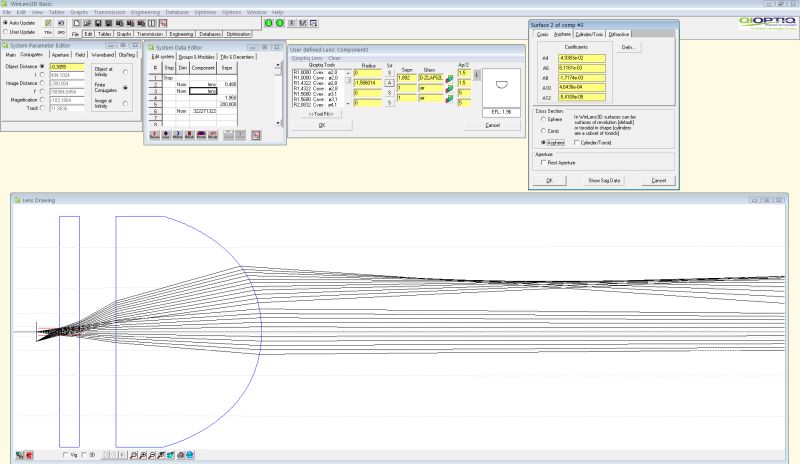This screenshot has height=464, width=800.
Task: Click the third zoom magnifier in Lens Drawing toolbar
Action: (x=152, y=455)
